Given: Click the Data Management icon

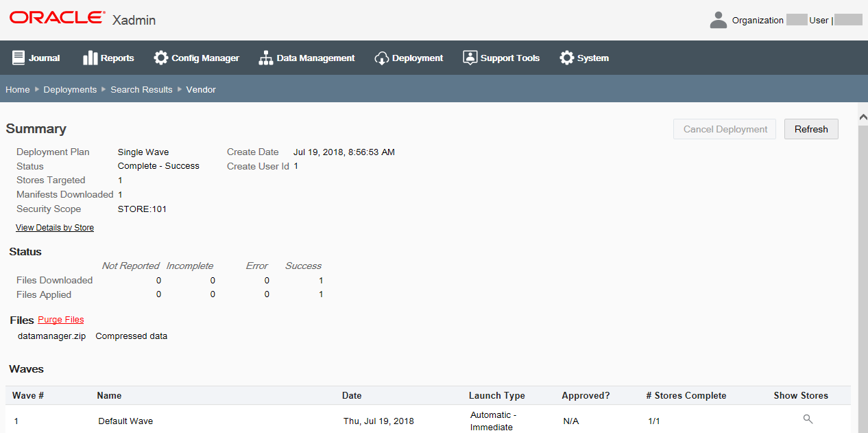Looking at the screenshot, I should click(x=265, y=58).
